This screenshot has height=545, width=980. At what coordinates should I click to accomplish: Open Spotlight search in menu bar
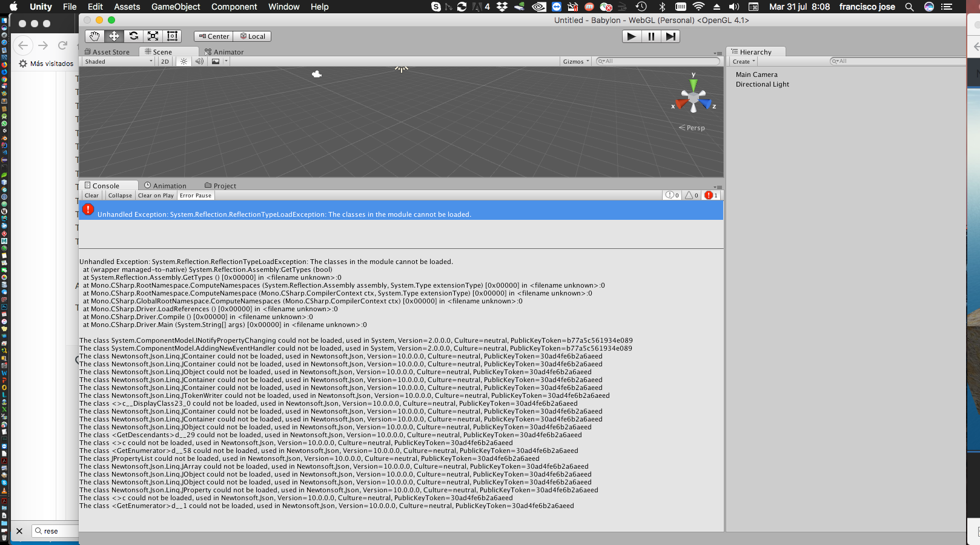point(909,7)
